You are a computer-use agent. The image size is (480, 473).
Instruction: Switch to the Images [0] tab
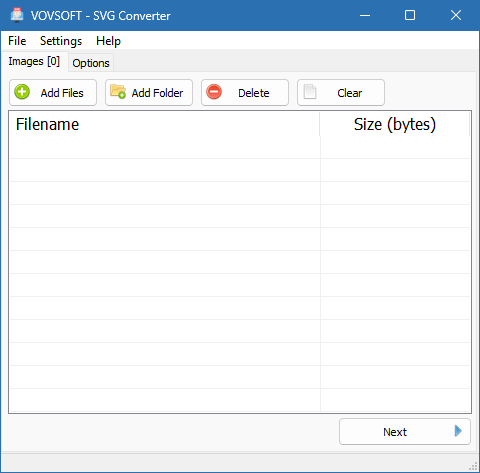(34, 61)
